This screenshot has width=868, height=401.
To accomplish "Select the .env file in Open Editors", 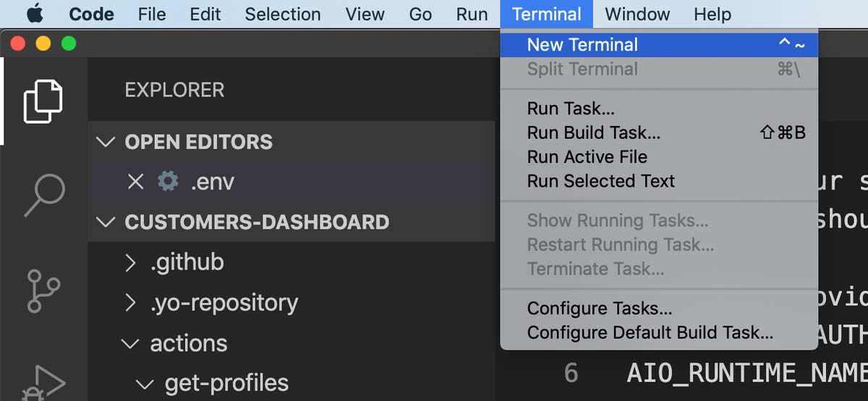I will [212, 181].
